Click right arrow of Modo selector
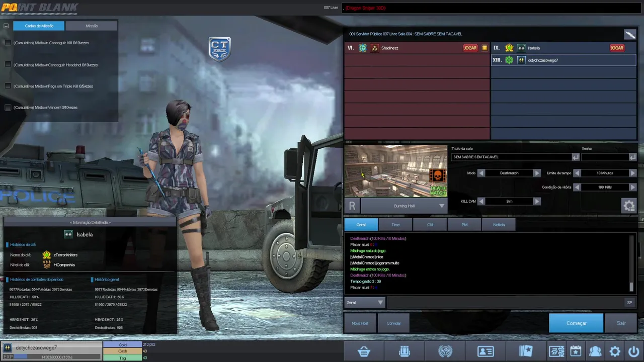The height and width of the screenshot is (362, 644). pos(537,173)
